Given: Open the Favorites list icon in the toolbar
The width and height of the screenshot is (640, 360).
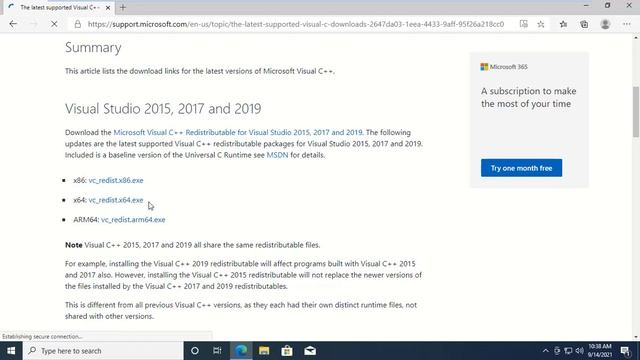Looking at the screenshot, I should pos(563,24).
